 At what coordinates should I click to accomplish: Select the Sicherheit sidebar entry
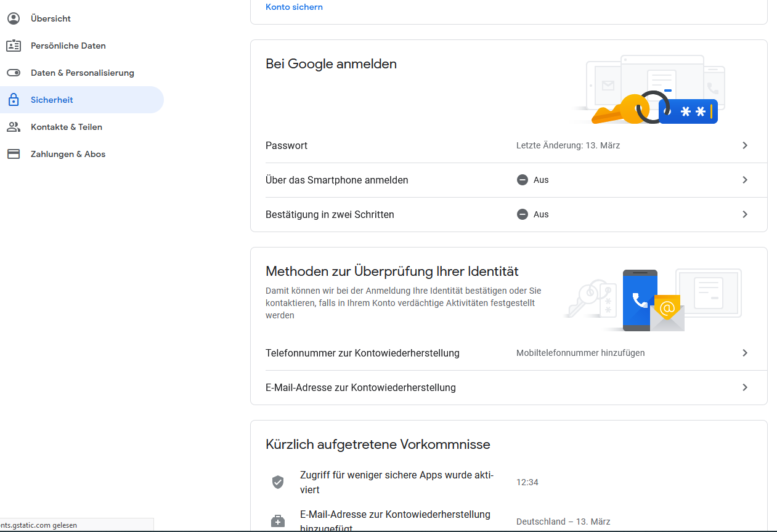coord(82,100)
